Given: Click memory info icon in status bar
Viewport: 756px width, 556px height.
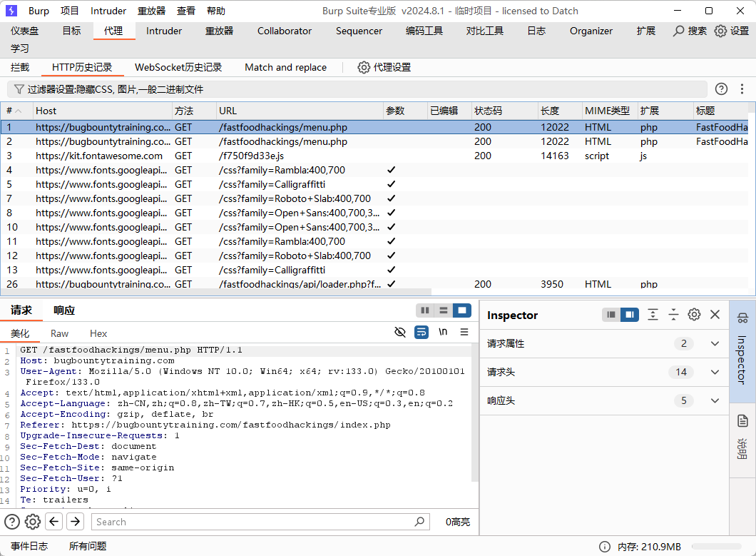Looking at the screenshot, I should [x=605, y=546].
